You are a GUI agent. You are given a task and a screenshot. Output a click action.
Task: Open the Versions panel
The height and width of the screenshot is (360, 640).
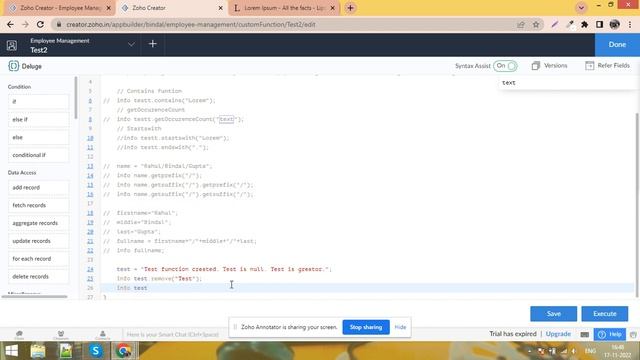click(x=549, y=66)
